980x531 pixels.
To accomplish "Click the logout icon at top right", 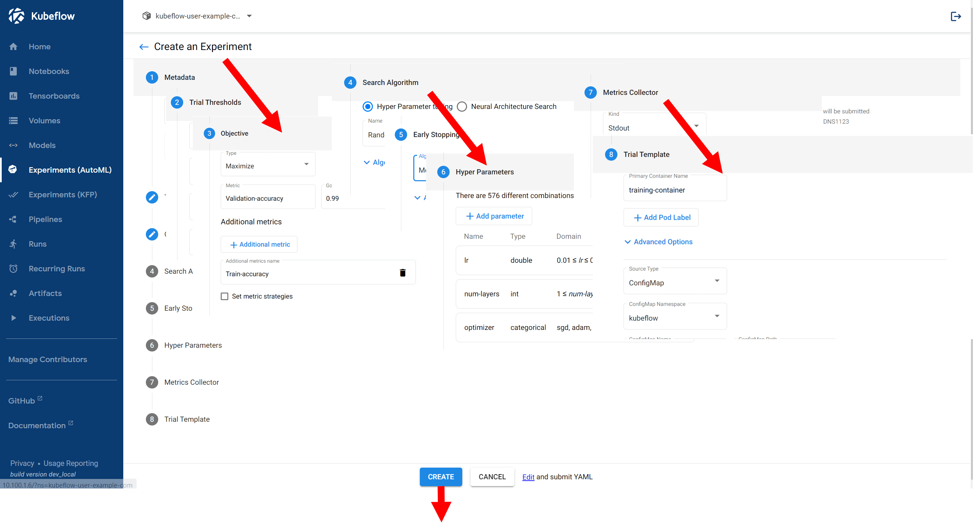I will coord(955,16).
